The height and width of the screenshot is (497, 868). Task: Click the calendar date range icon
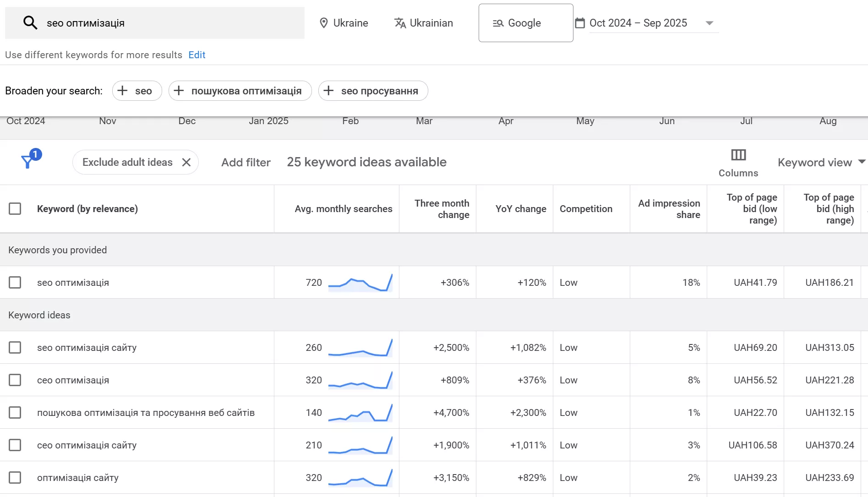click(x=579, y=23)
